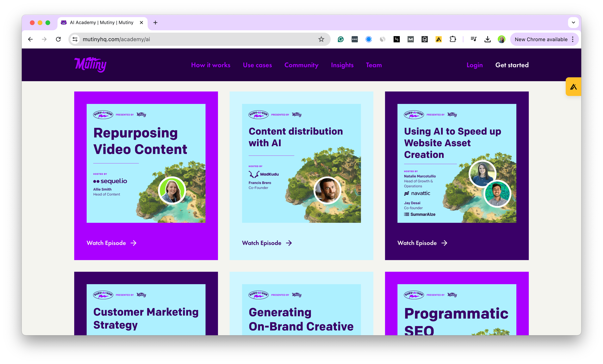This screenshot has width=603, height=364.
Task: Click the Login link
Action: click(475, 65)
